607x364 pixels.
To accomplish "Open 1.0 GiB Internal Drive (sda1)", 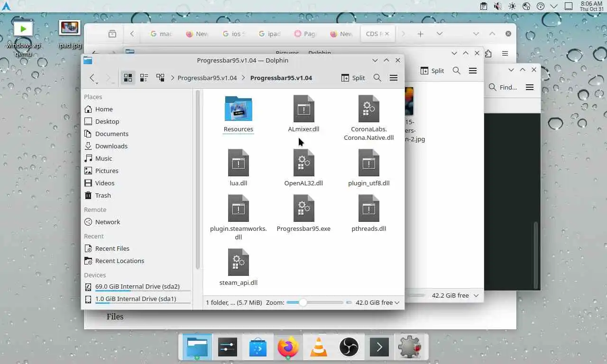I will [137, 299].
